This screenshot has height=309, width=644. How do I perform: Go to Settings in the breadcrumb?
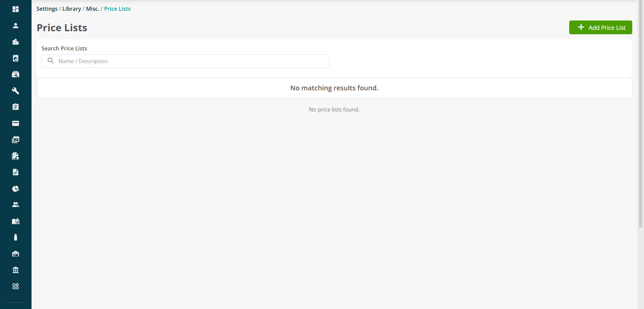[47, 9]
